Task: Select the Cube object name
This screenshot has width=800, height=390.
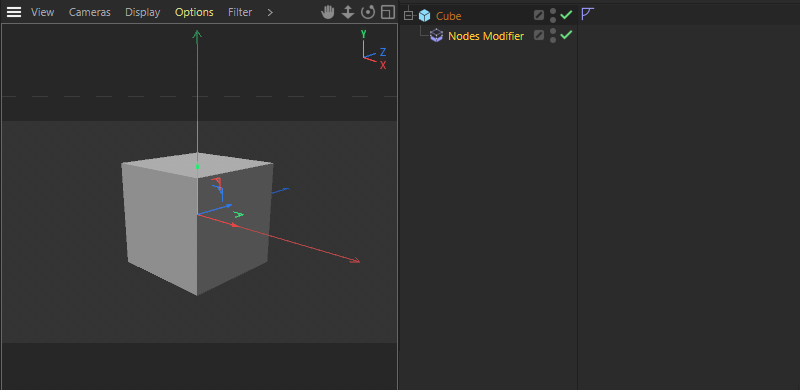Action: (x=448, y=16)
